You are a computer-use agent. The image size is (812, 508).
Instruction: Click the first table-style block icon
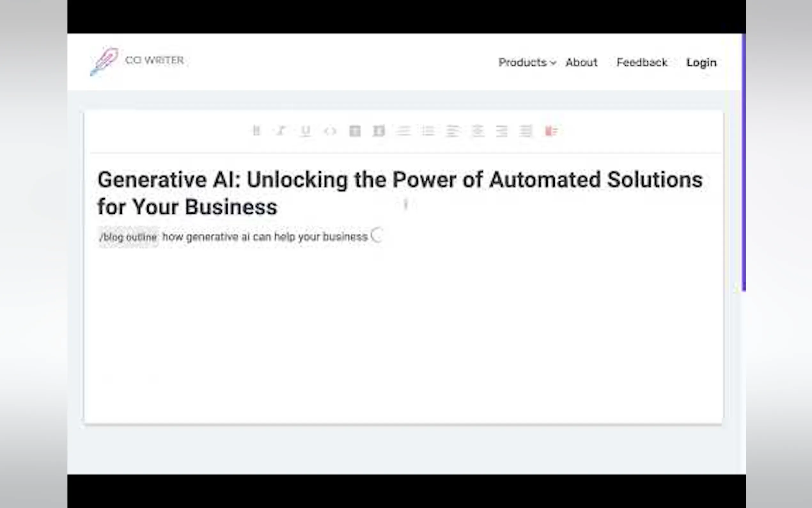pos(355,131)
